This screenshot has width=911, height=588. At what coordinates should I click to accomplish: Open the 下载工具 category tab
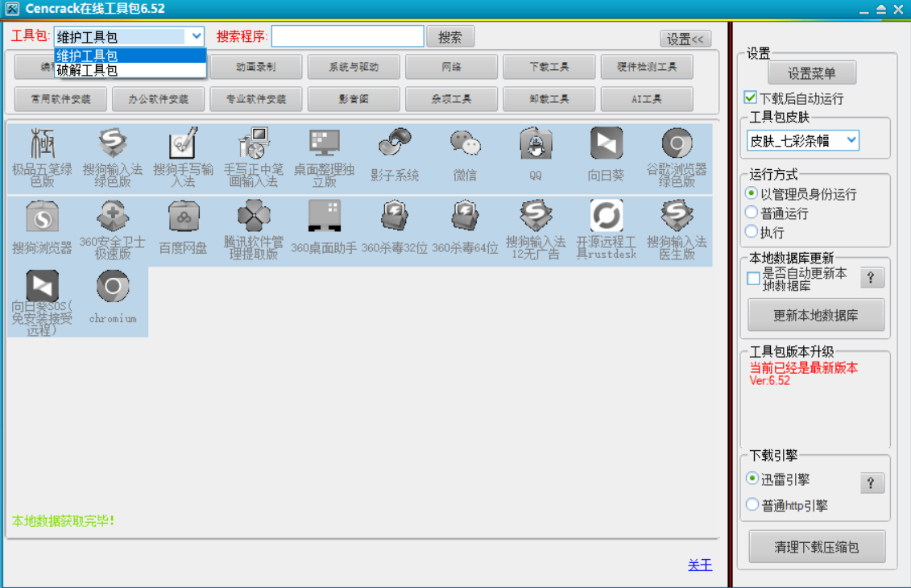click(549, 67)
